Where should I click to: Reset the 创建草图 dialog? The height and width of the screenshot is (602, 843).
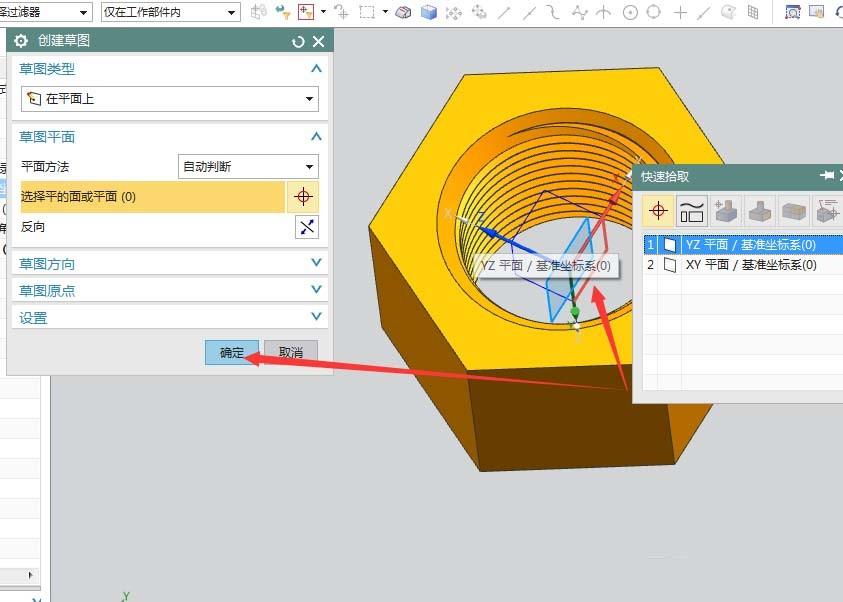click(x=298, y=41)
